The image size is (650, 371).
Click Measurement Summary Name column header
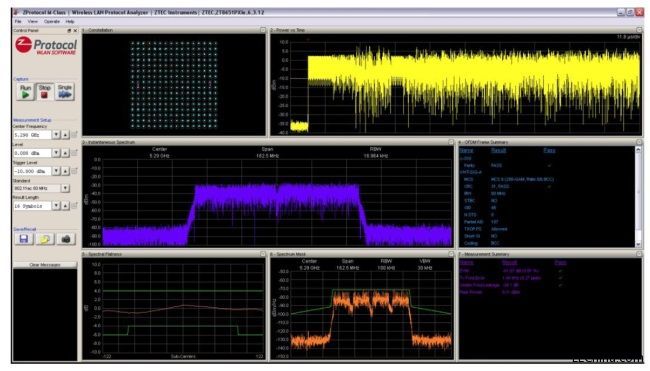pyautogui.click(x=466, y=262)
